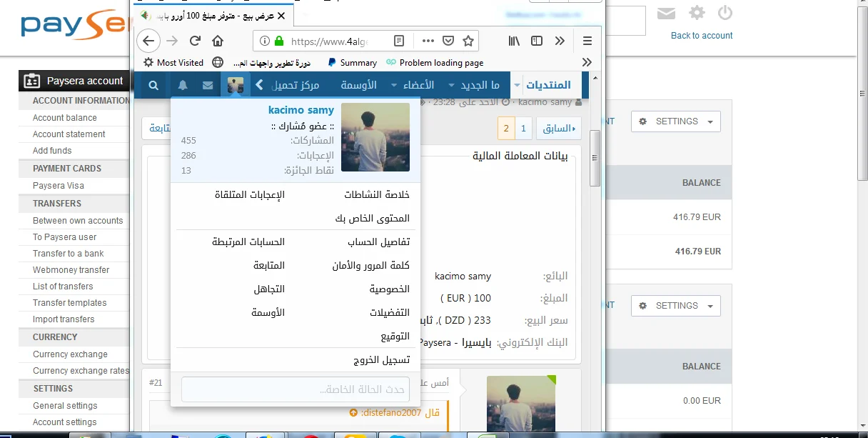This screenshot has height=438, width=868.
Task: Go to the Firefox home page icon
Action: pos(218,41)
